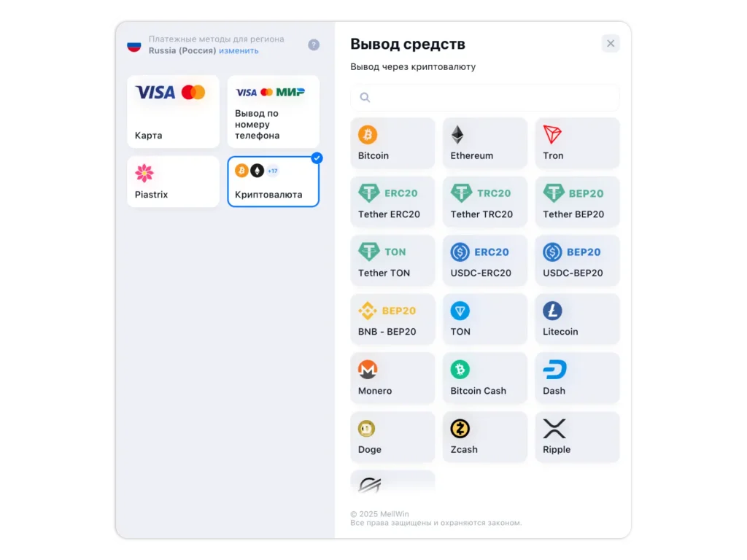Screen dimensions: 747x560
Task: Choose the BNB - BEP20 tile
Action: point(392,319)
